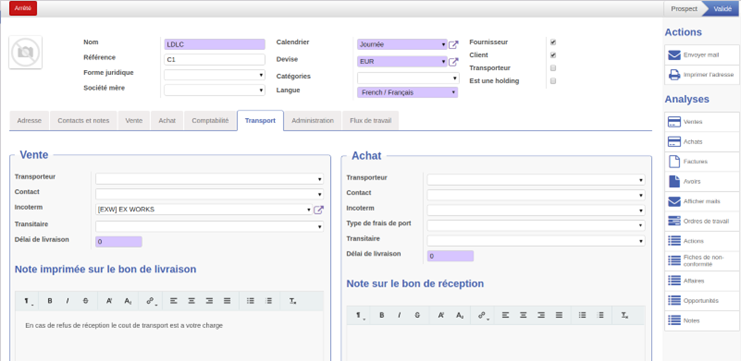The image size is (741, 361).
Task: Uncheck the Client checkbox
Action: click(x=553, y=55)
